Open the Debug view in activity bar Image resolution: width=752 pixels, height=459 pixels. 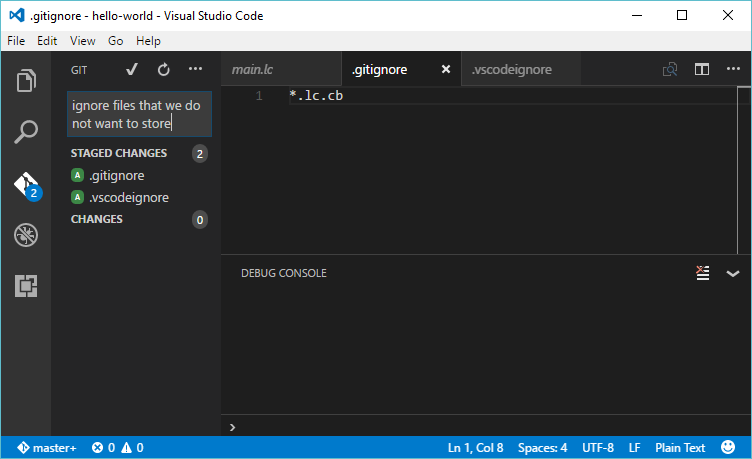pos(26,235)
